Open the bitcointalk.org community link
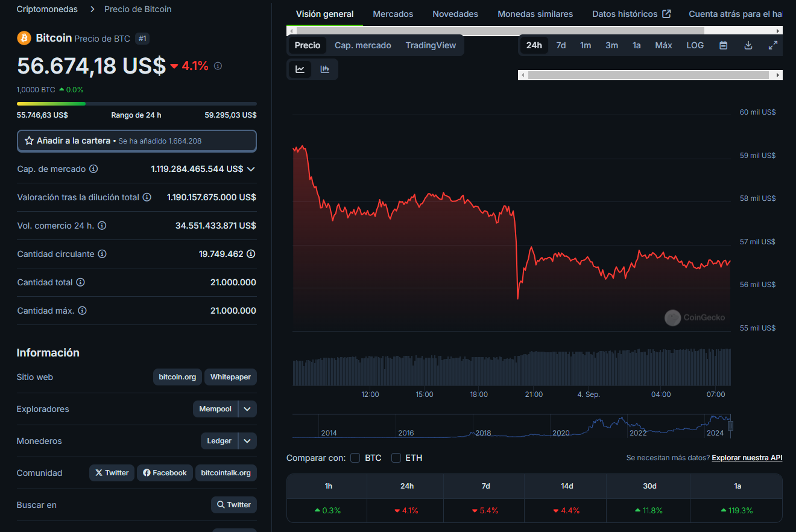Image resolution: width=796 pixels, height=532 pixels. click(x=226, y=473)
